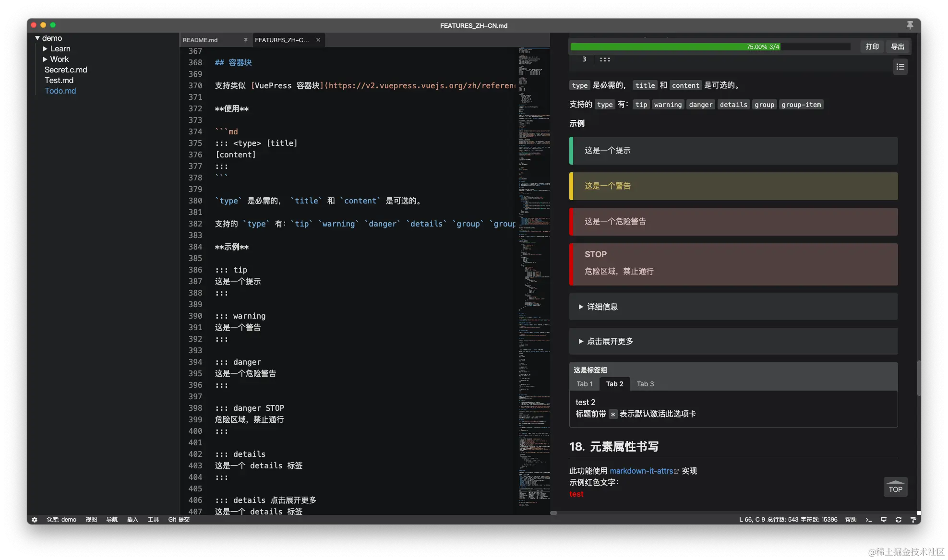This screenshot has width=948, height=560.
Task: Click the ## 容器块 heading in editor
Action: click(x=233, y=62)
